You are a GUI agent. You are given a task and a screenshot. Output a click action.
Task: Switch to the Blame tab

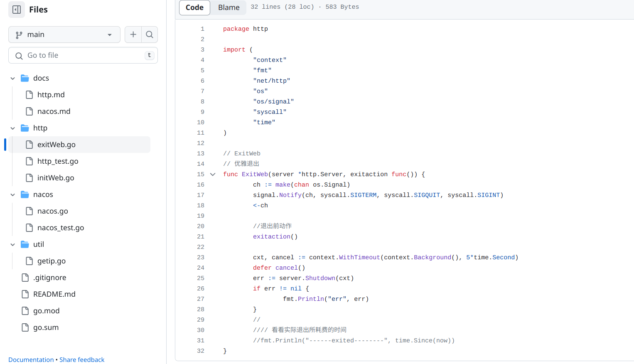229,7
